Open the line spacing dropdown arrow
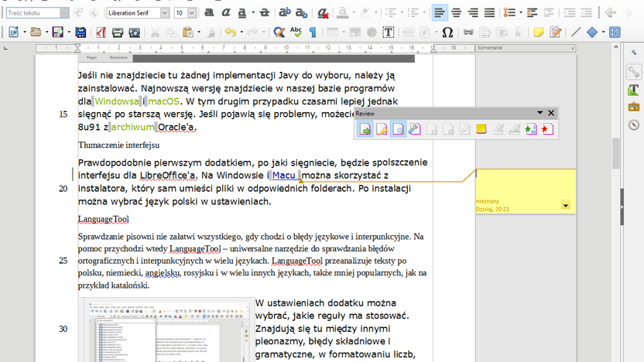The height and width of the screenshot is (362, 644). coord(520,12)
